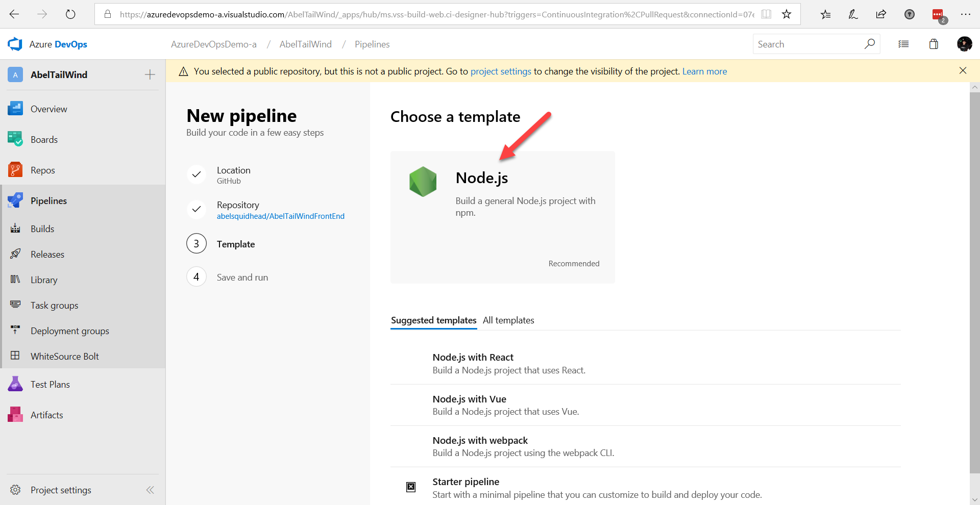Refresh the page with the reload icon
This screenshot has width=980, height=505.
(70, 14)
